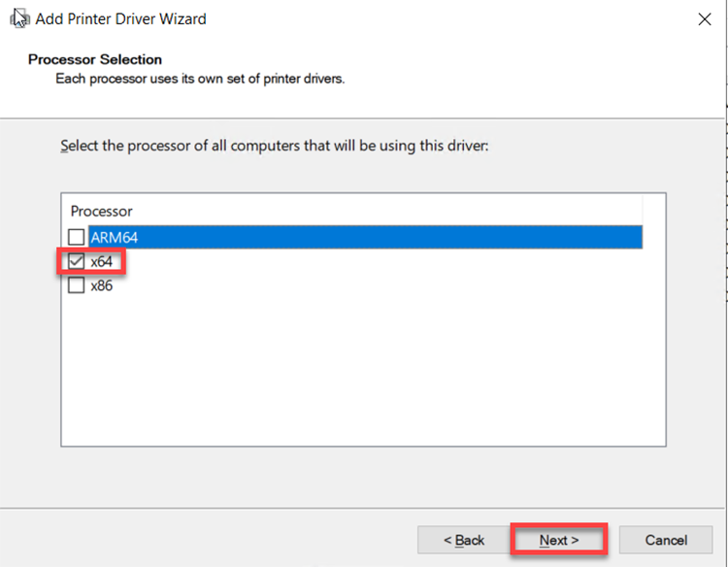The width and height of the screenshot is (728, 567).
Task: Click the "Processor Selection" heading
Action: click(x=95, y=59)
